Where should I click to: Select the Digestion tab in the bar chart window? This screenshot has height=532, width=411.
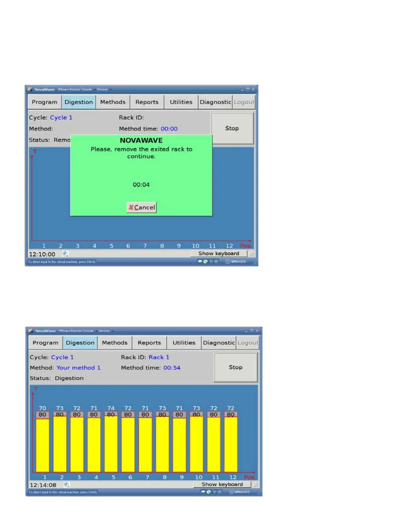[80, 343]
